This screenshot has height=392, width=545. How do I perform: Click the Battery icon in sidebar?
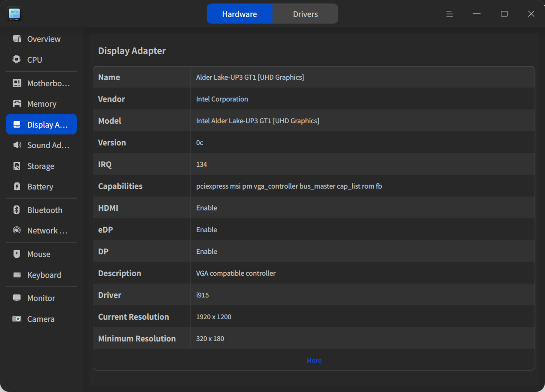click(x=17, y=186)
